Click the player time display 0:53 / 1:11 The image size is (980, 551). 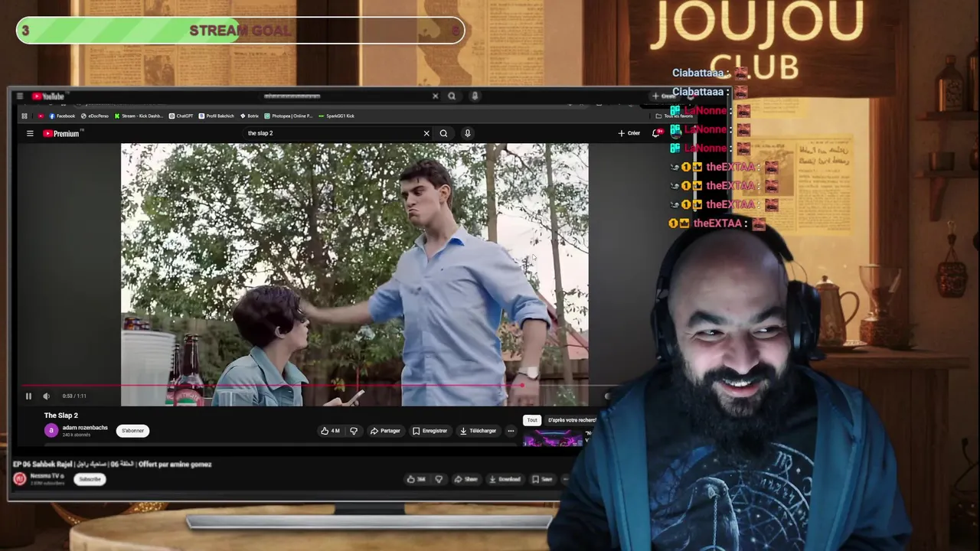click(74, 396)
